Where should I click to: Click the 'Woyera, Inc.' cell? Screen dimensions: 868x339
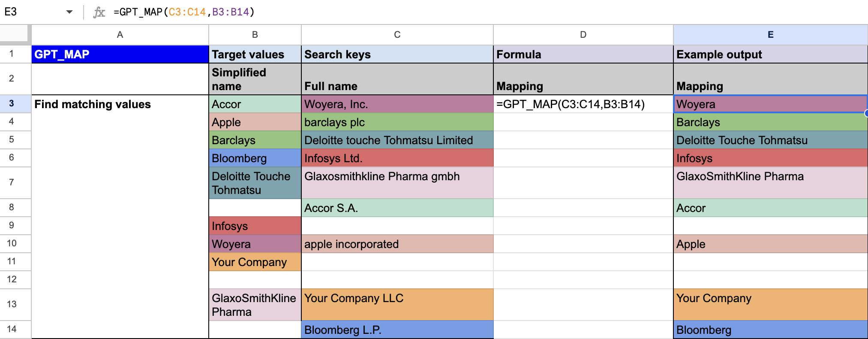(397, 104)
